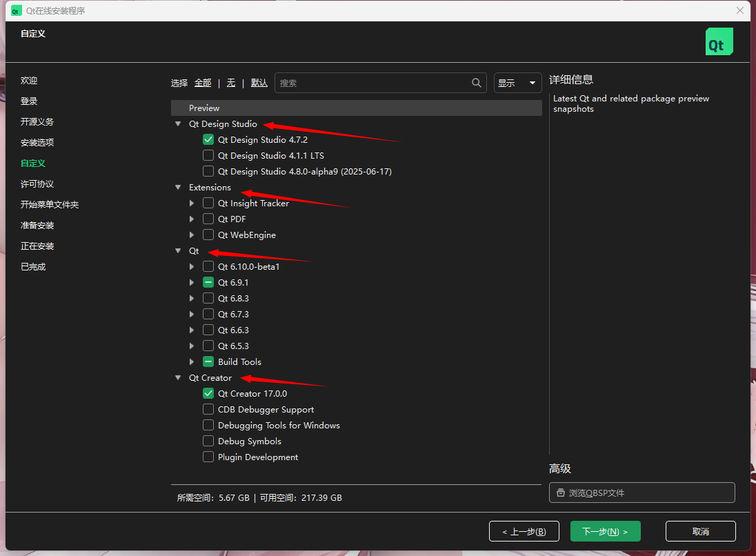Click the 取消 cancel button
This screenshot has height=556, width=756.
(701, 531)
